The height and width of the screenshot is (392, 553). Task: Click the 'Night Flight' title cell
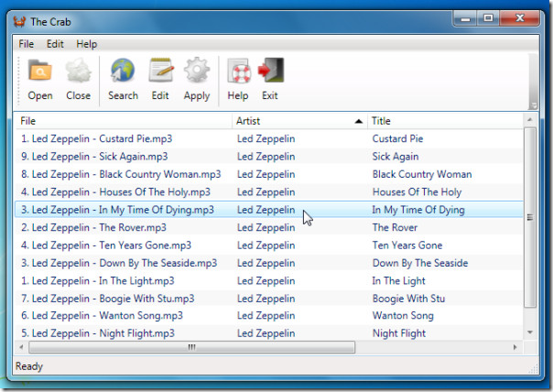(399, 333)
